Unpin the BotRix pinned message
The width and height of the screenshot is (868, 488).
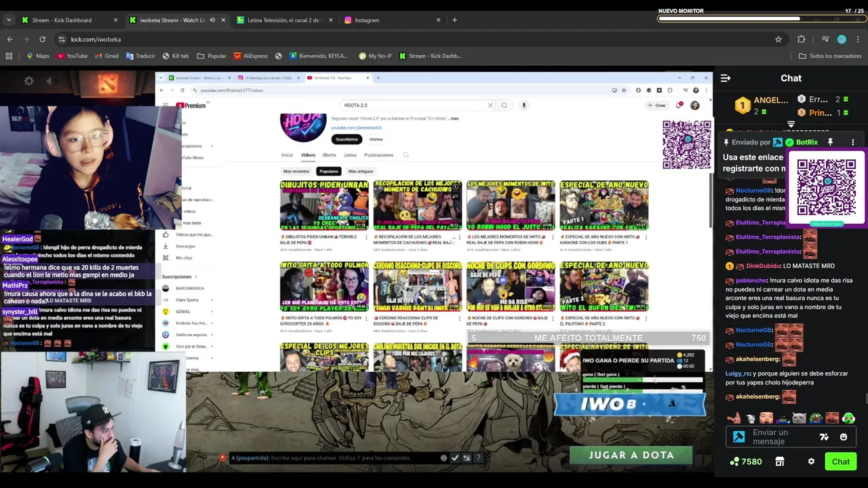[830, 142]
